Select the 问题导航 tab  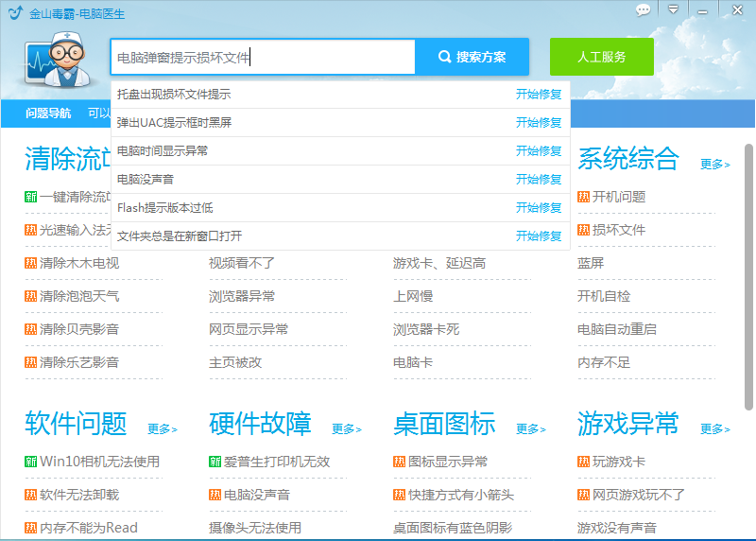[x=48, y=113]
